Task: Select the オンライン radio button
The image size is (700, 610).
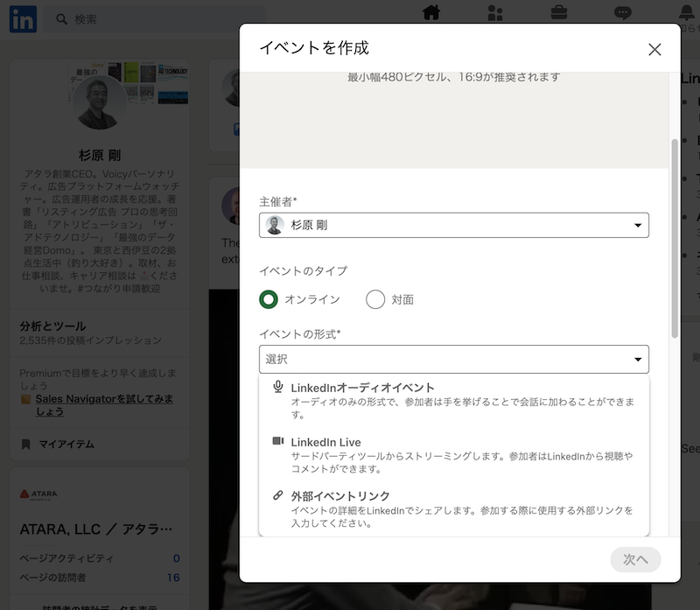Action: 269,299
